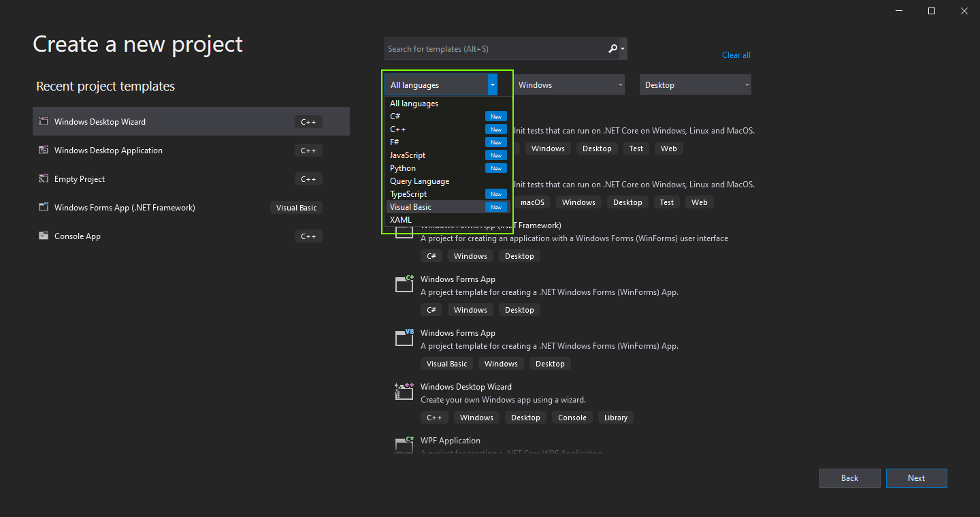The image size is (980, 517).
Task: Click the Windows Forms App (.NET Framework) recent icon
Action: (x=44, y=207)
